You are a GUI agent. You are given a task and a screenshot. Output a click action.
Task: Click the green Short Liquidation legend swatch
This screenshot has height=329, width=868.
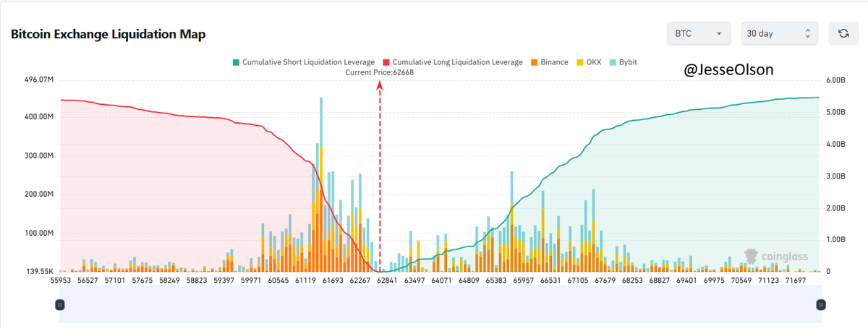pyautogui.click(x=235, y=62)
